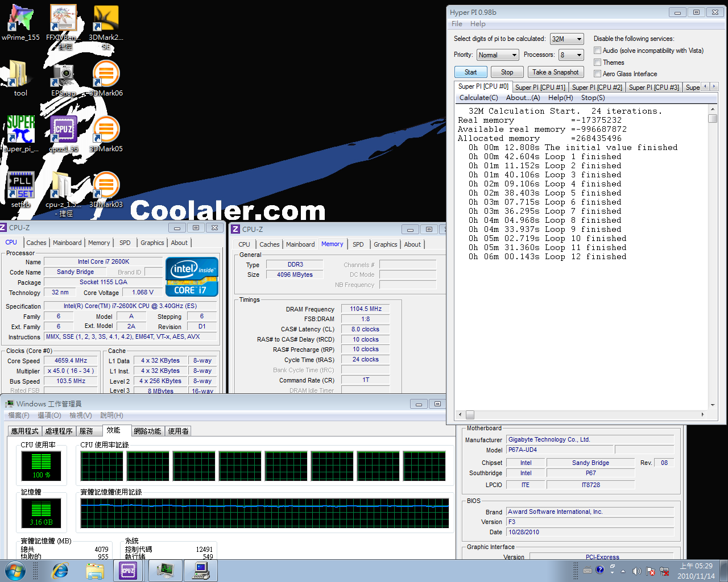Screen dimensions: 728x582
Task: Click the Core Speed 4659.4 MHz field
Action: tap(71, 360)
